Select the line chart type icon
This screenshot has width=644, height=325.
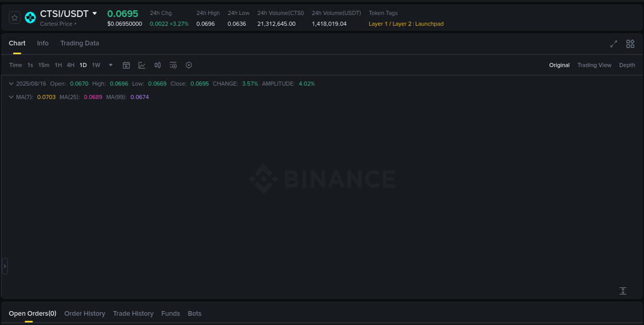tap(142, 65)
